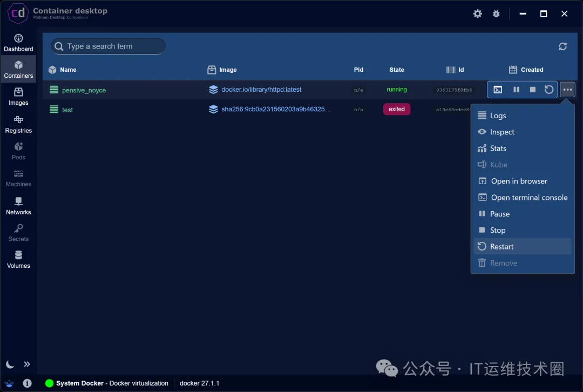
Task: Click the stop square row button
Action: point(533,90)
